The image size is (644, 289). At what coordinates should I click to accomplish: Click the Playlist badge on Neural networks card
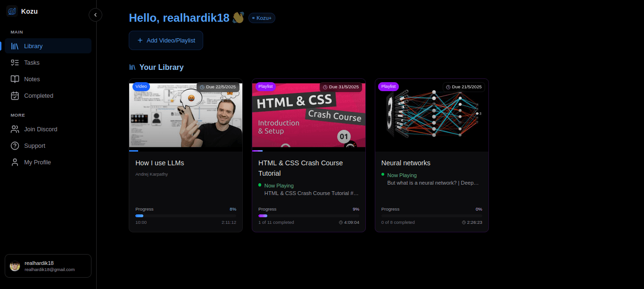tap(388, 86)
